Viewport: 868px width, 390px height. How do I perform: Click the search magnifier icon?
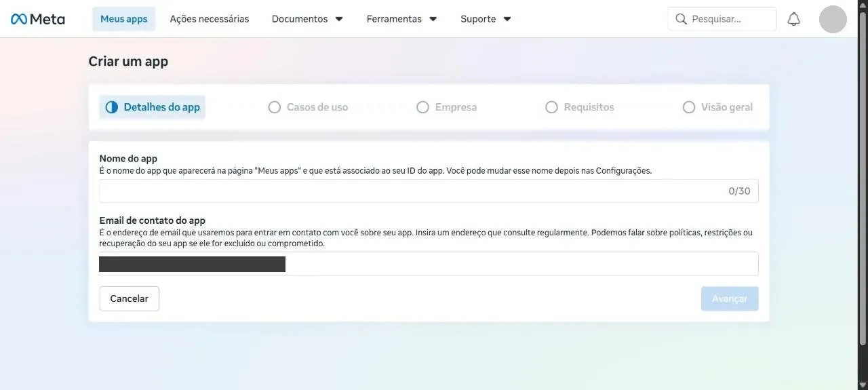pos(681,19)
